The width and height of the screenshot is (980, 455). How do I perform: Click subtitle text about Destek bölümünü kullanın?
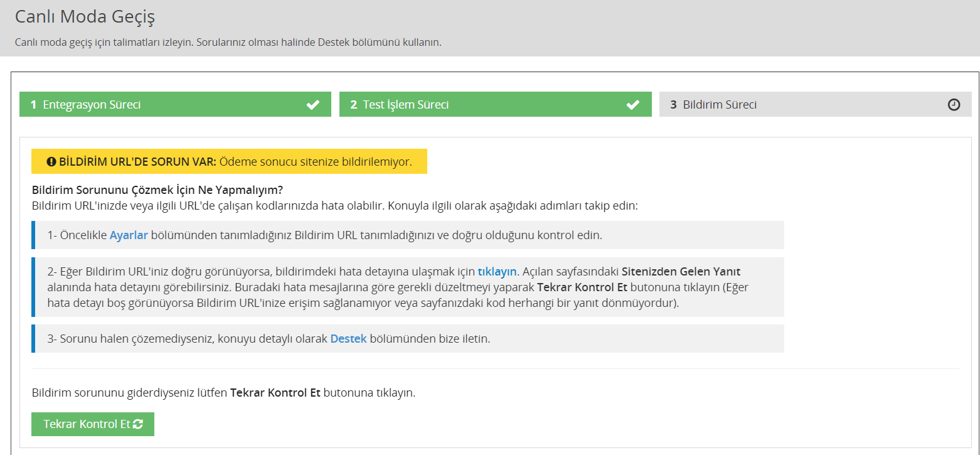point(228,43)
